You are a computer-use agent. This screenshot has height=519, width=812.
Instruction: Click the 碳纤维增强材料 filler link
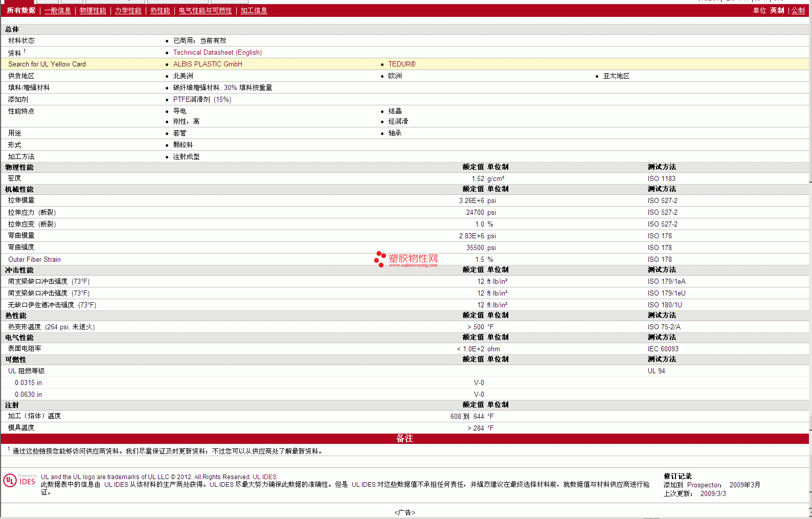tap(196, 87)
